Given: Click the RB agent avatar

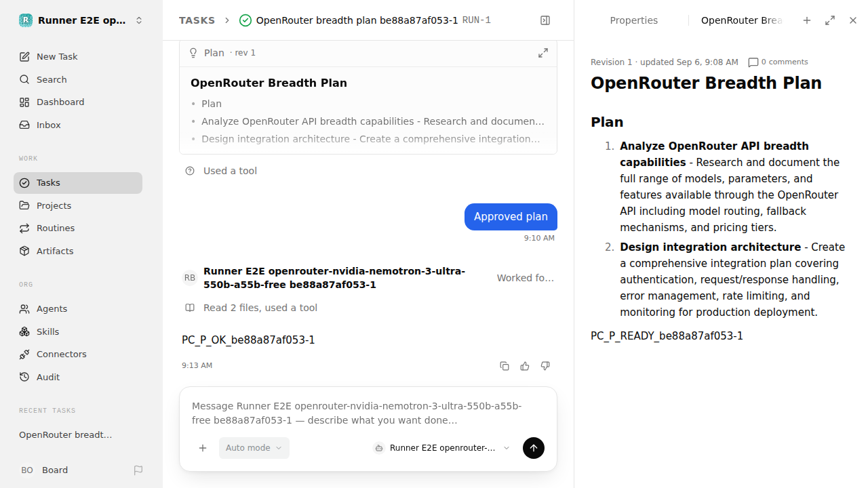Looking at the screenshot, I should [190, 278].
